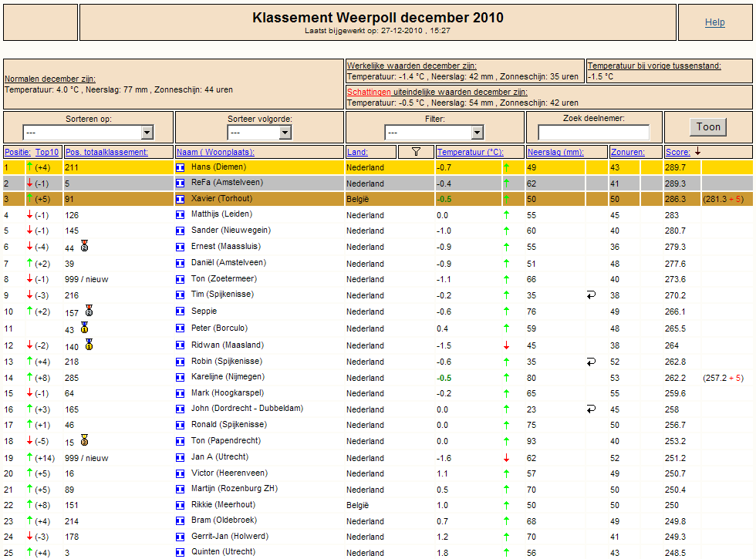Click the blue info icon next to Xavier (Torhout)
The image size is (756, 559).
click(181, 199)
